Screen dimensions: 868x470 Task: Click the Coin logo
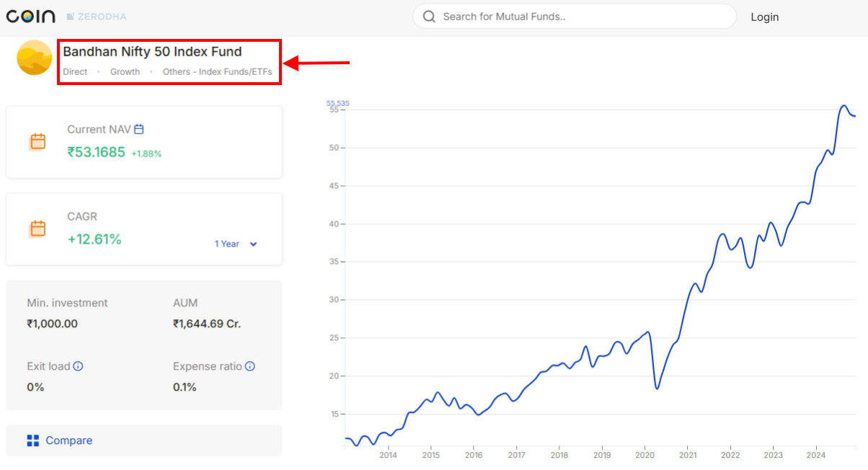pyautogui.click(x=30, y=16)
